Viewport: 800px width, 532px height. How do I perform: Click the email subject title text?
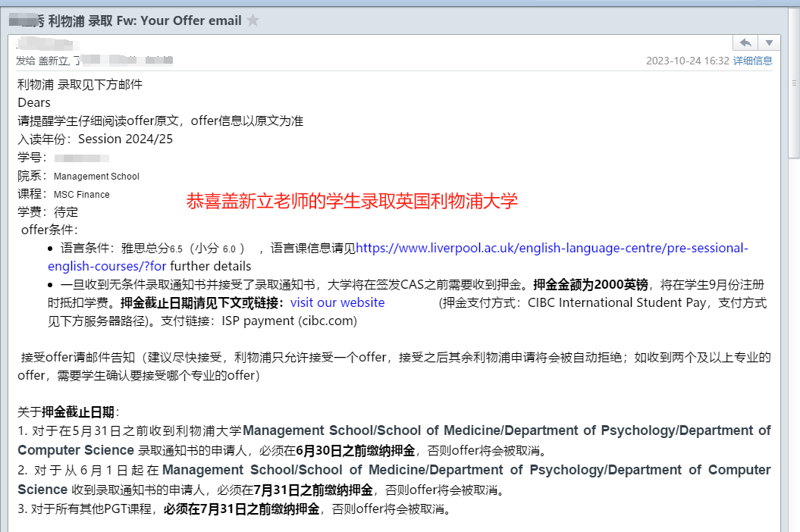[x=144, y=20]
